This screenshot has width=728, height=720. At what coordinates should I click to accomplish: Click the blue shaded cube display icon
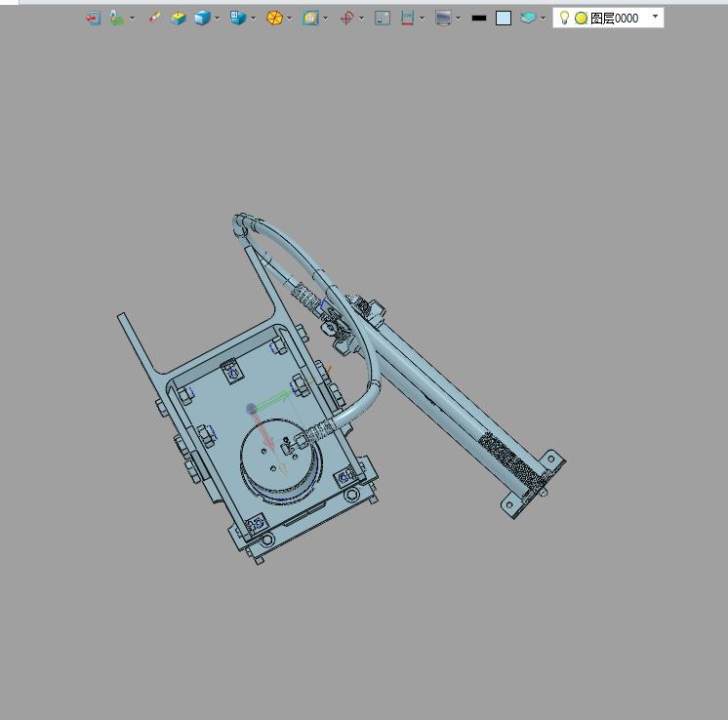(x=202, y=19)
